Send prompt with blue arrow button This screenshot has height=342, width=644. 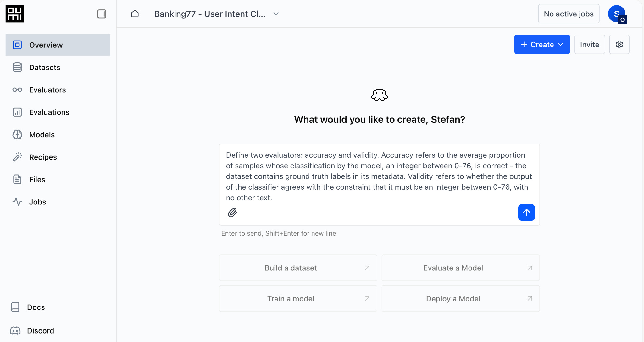click(526, 213)
